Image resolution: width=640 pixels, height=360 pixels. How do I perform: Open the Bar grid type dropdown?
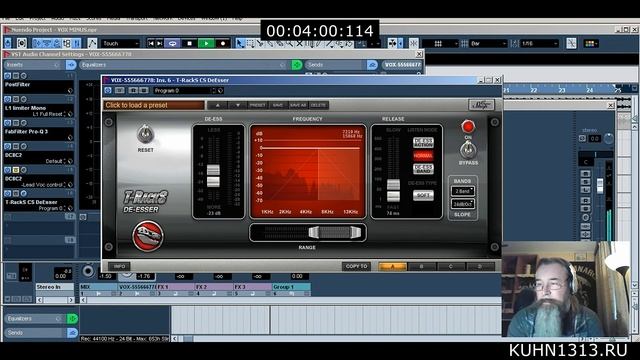point(487,43)
